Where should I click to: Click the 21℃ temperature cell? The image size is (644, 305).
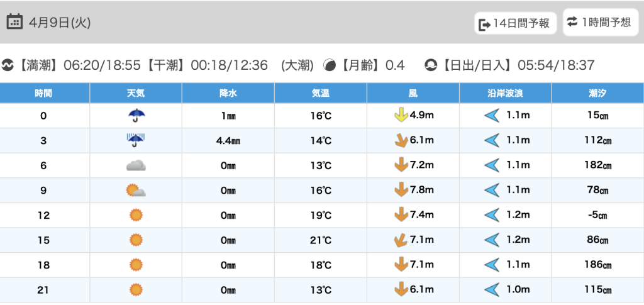click(x=321, y=240)
